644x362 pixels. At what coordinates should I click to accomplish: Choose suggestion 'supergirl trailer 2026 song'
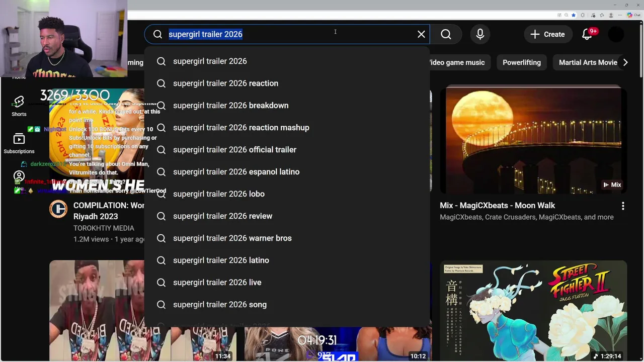[287, 305]
